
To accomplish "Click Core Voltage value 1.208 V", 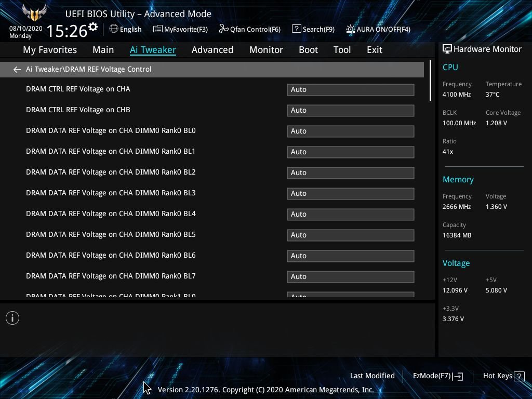I will [x=496, y=123].
